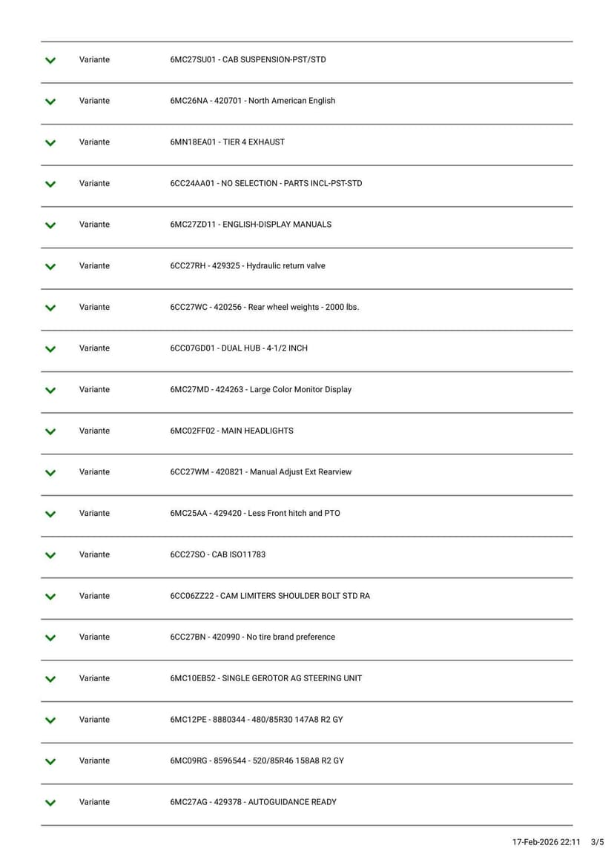This screenshot has width=614, height=868.
Task: Expand the North American English variant chevron
Action: 50,102
